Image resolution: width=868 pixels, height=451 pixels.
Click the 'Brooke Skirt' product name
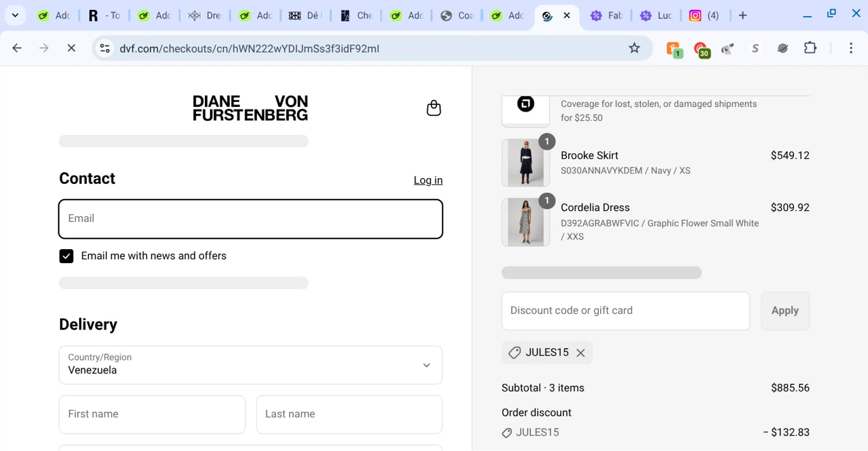[589, 156]
